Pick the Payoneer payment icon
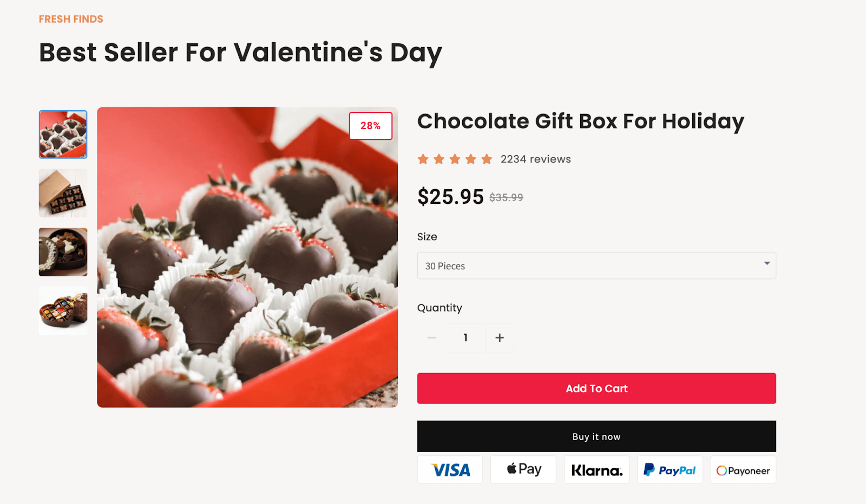This screenshot has height=504, width=866. 743,470
